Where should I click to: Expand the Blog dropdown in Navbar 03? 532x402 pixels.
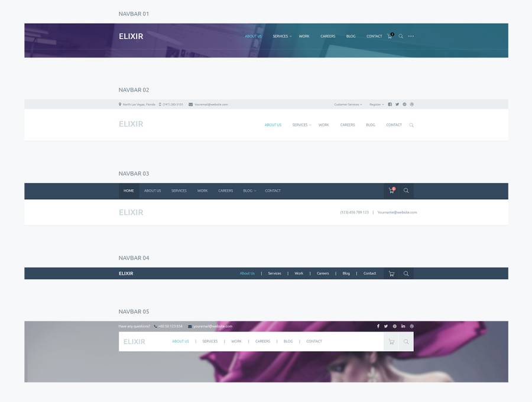point(249,191)
